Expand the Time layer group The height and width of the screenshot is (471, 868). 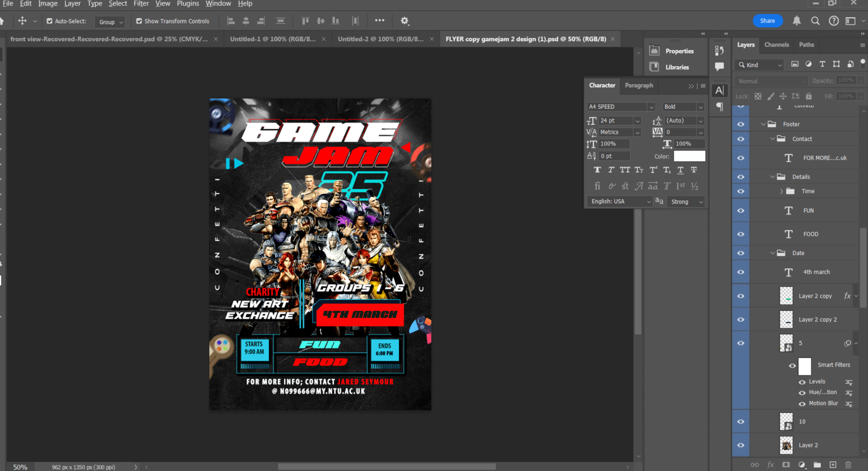pos(781,191)
